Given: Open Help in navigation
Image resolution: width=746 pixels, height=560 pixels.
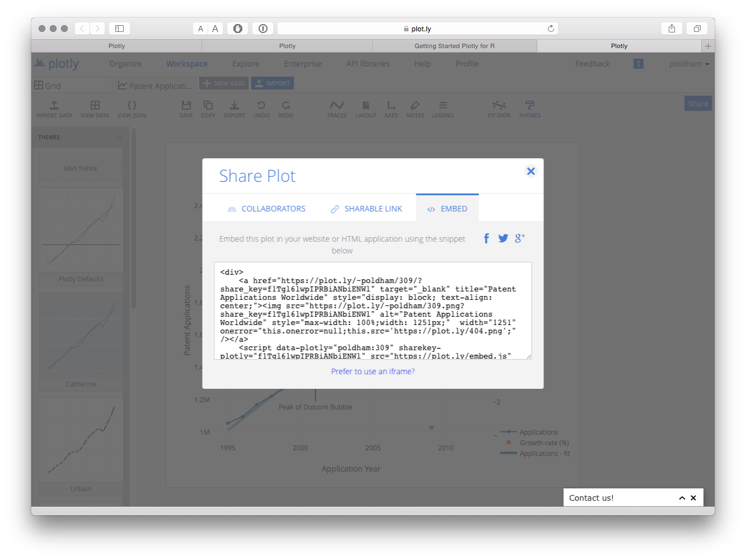Looking at the screenshot, I should (423, 64).
